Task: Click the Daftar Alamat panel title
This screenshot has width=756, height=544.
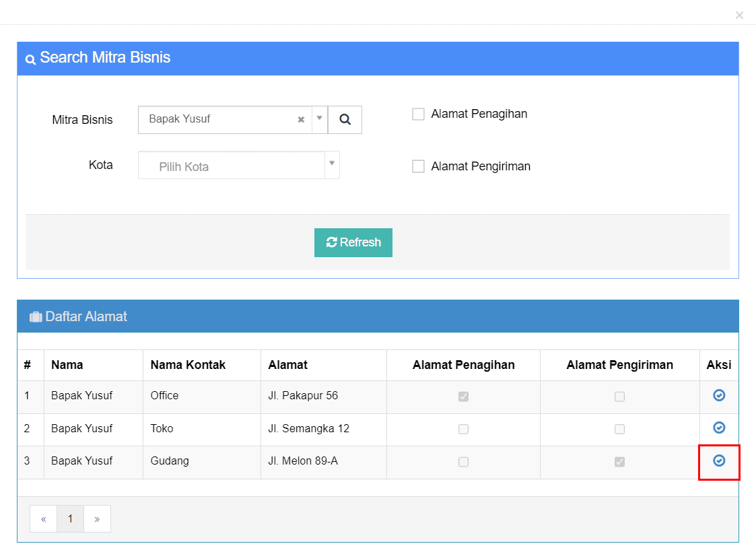Action: pyautogui.click(x=86, y=316)
